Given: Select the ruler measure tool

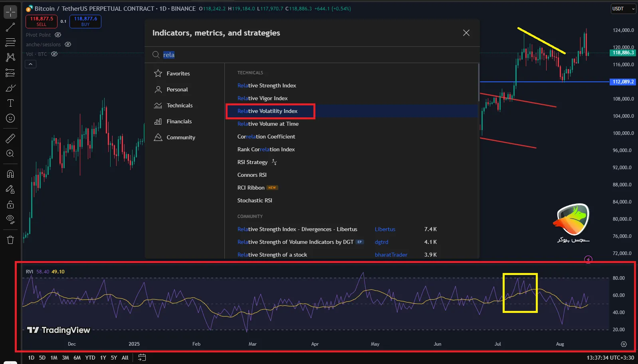Looking at the screenshot, I should pyautogui.click(x=10, y=138).
